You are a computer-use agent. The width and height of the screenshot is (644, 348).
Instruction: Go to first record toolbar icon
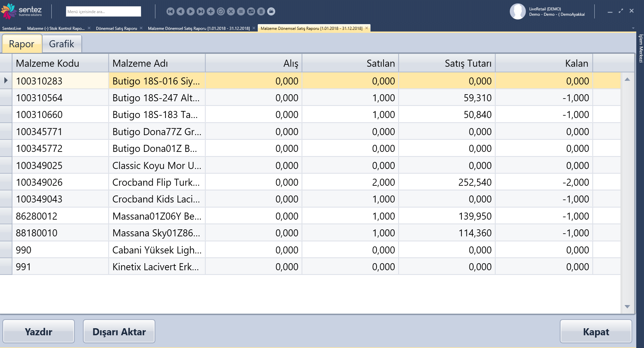[170, 12]
